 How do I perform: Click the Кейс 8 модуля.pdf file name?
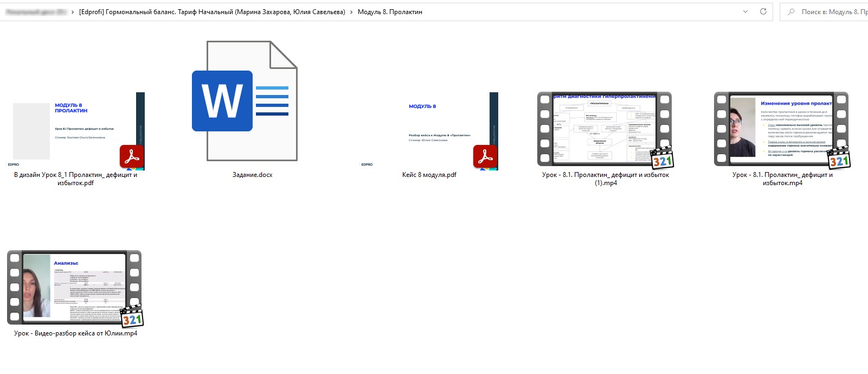[x=429, y=175]
